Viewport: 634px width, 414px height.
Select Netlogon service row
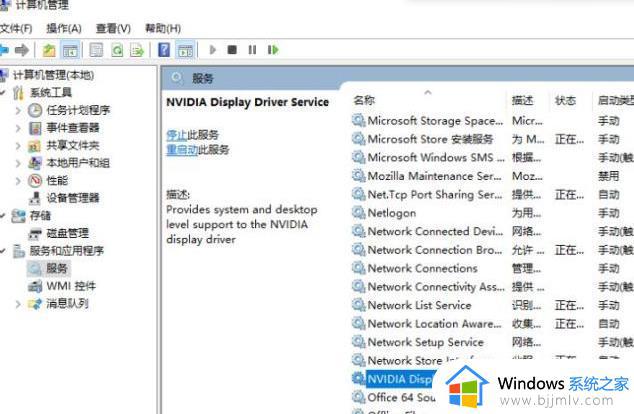pos(492,213)
